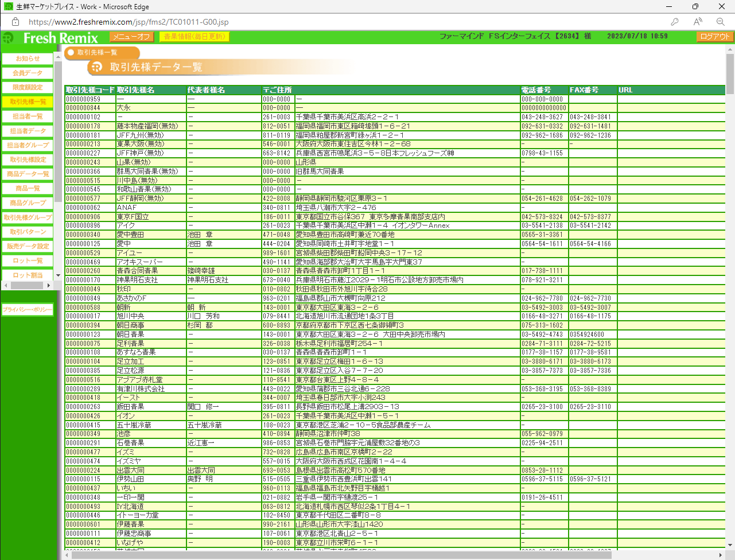
Task: Go to 限度額設定 menu item
Action: [x=28, y=87]
